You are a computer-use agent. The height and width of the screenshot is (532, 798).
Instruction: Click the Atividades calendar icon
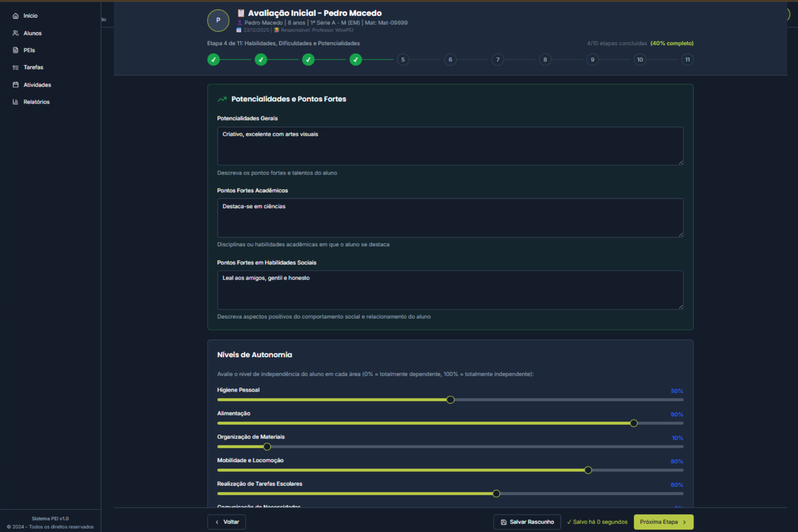tap(16, 85)
